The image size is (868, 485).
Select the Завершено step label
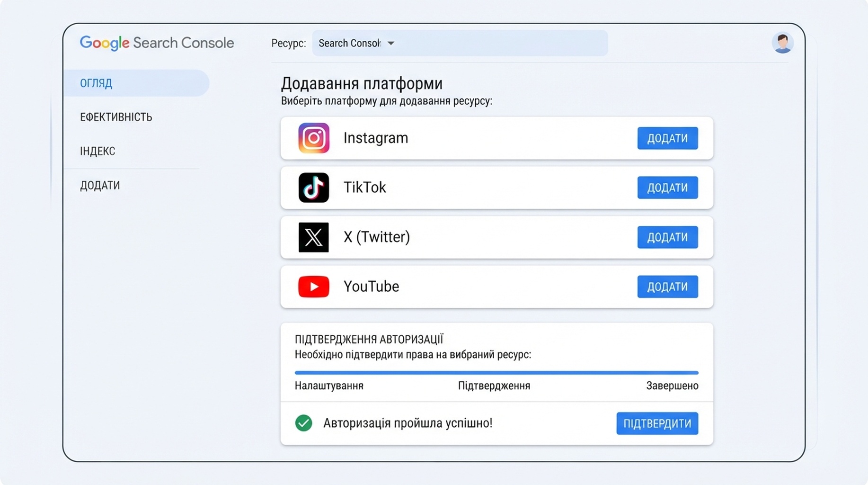(x=672, y=386)
